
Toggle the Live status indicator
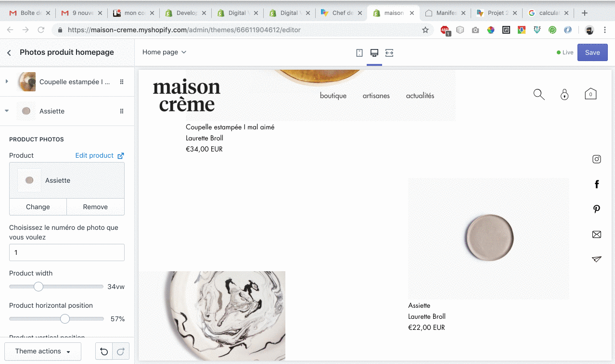click(x=564, y=52)
